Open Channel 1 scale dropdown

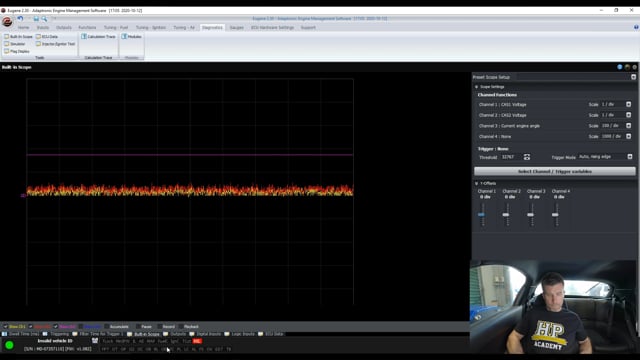pyautogui.click(x=629, y=104)
